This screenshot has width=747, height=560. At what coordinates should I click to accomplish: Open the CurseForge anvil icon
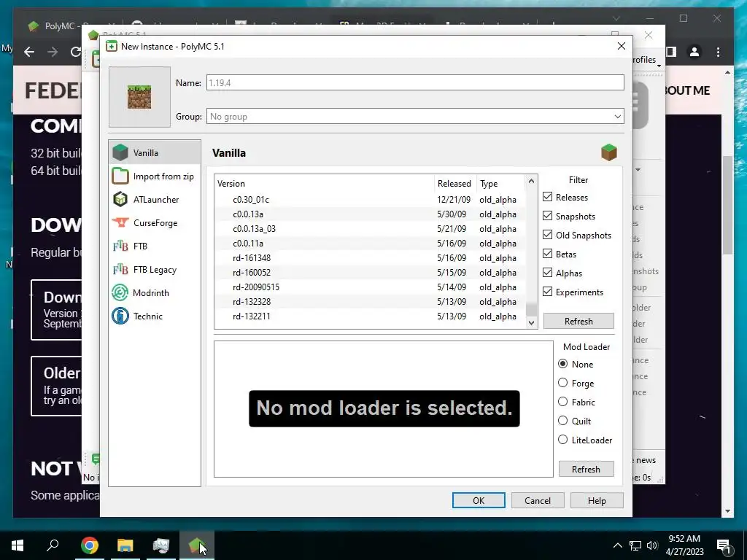click(x=120, y=223)
